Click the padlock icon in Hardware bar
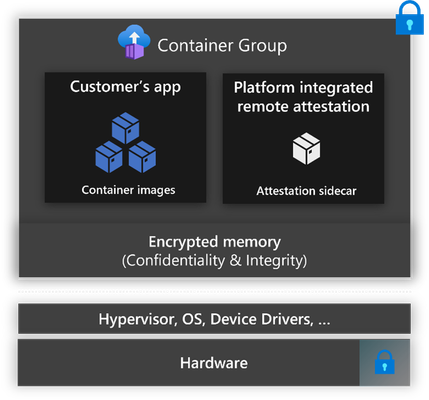The image size is (429, 400). 385,362
